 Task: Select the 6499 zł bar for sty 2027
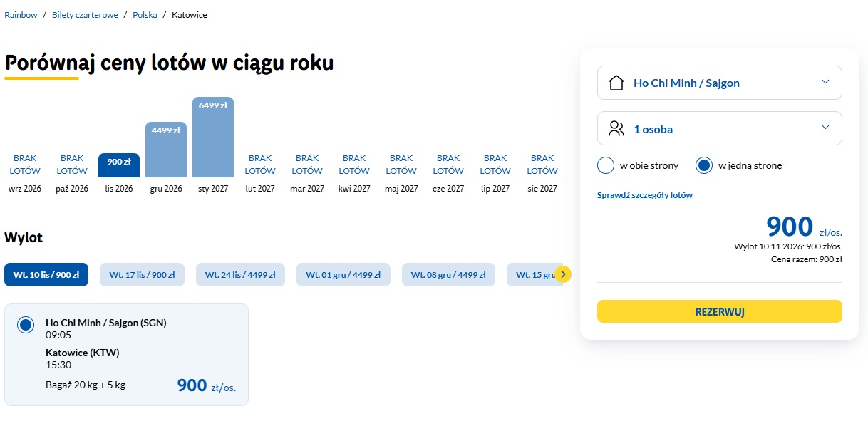coord(213,137)
